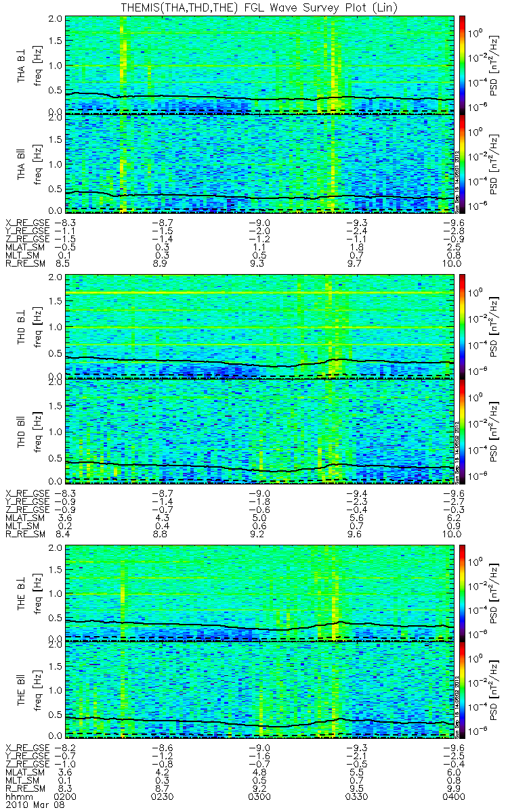508x812 pixels.
Task: Click the 0400 time tick label
Action: point(454,798)
